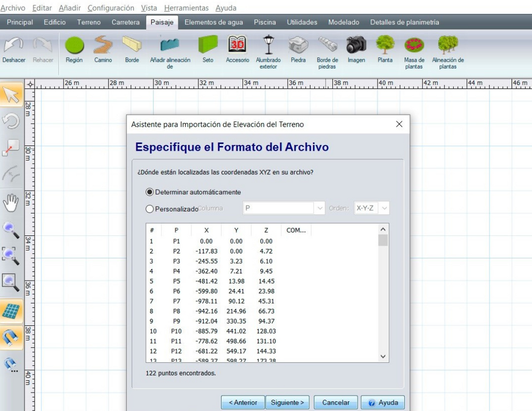Click the coordinates list scroll down arrow
This screenshot has width=532, height=411.
pos(383,356)
